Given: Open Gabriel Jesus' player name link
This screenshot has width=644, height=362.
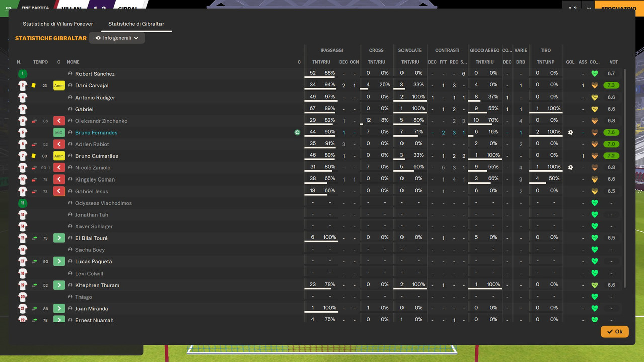Looking at the screenshot, I should coord(92,192).
